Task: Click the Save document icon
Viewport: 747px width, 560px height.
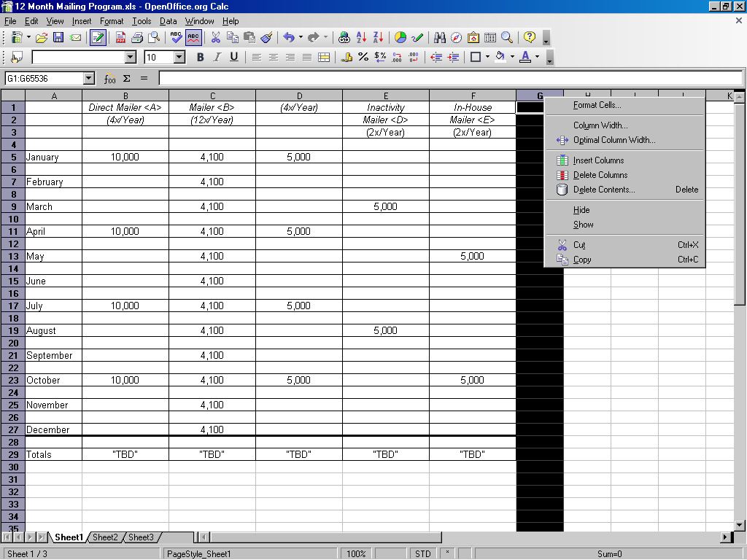Action: coord(58,37)
